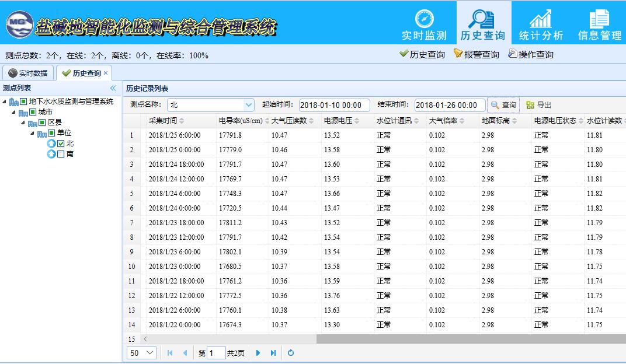Screen dimensions: 626x364
Task: Open the 信息管理 navigation menu
Action: 599,23
